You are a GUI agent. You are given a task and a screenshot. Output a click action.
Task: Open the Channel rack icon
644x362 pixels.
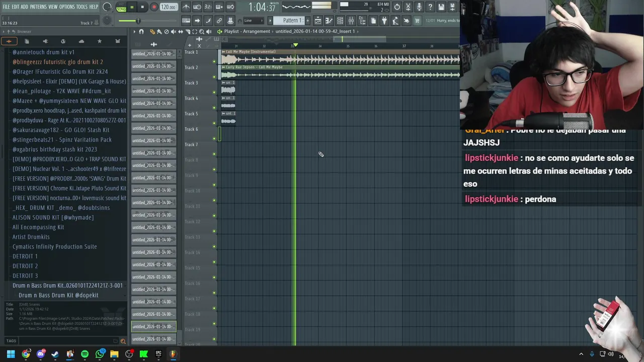pos(340,21)
